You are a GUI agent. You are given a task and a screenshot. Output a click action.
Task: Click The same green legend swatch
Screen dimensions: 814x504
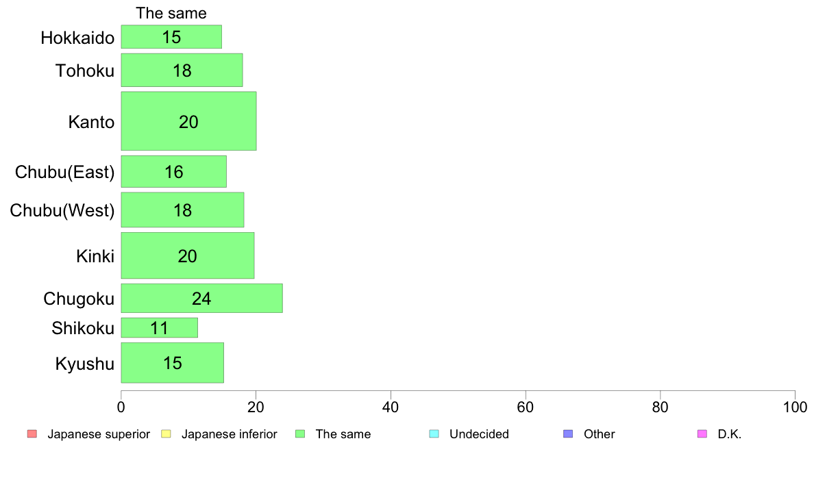300,434
